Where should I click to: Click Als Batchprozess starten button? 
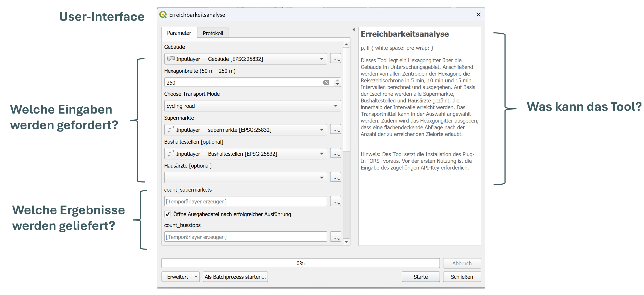coord(235,277)
